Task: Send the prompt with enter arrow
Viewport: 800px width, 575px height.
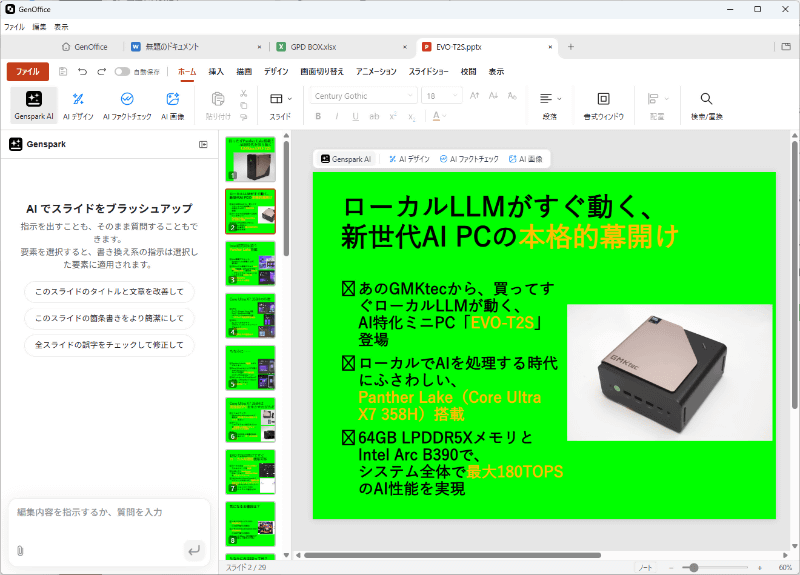Action: 194,551
